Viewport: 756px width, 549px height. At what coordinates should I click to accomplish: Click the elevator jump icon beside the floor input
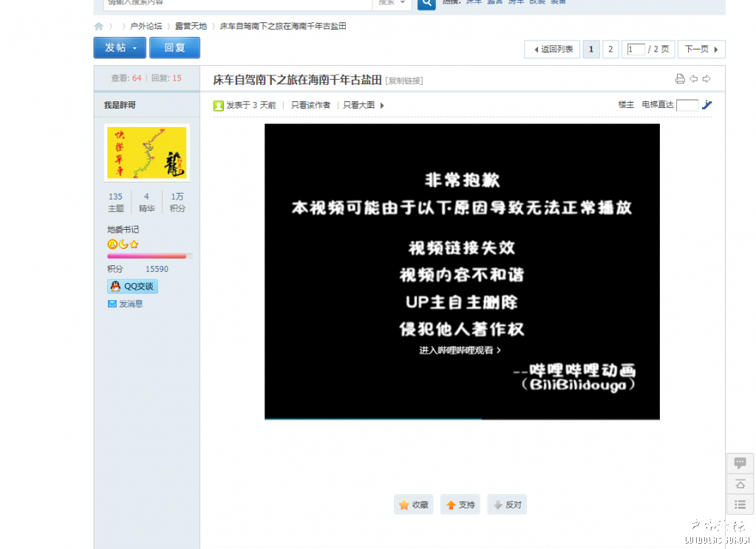(x=706, y=105)
